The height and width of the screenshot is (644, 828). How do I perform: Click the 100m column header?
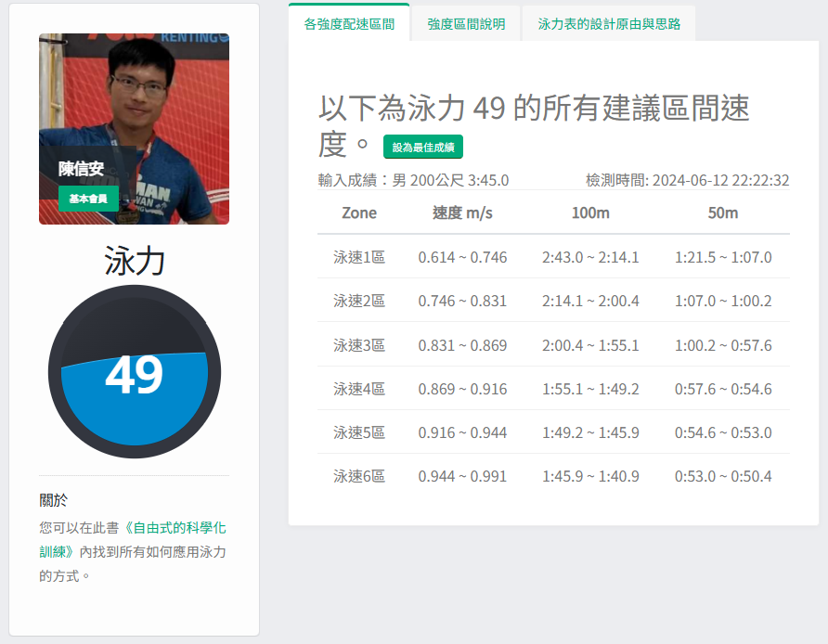click(x=590, y=213)
